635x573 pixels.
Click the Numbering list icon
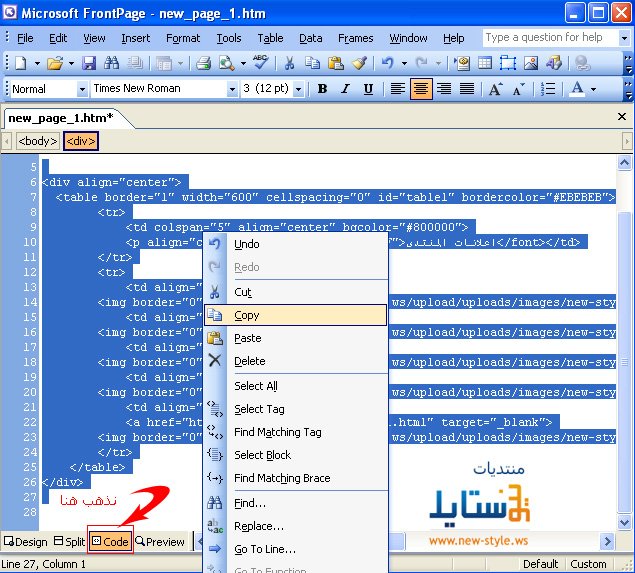pos(548,89)
